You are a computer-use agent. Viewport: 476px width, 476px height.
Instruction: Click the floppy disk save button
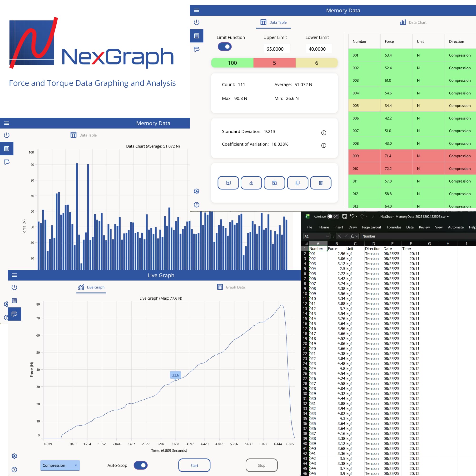point(274,183)
